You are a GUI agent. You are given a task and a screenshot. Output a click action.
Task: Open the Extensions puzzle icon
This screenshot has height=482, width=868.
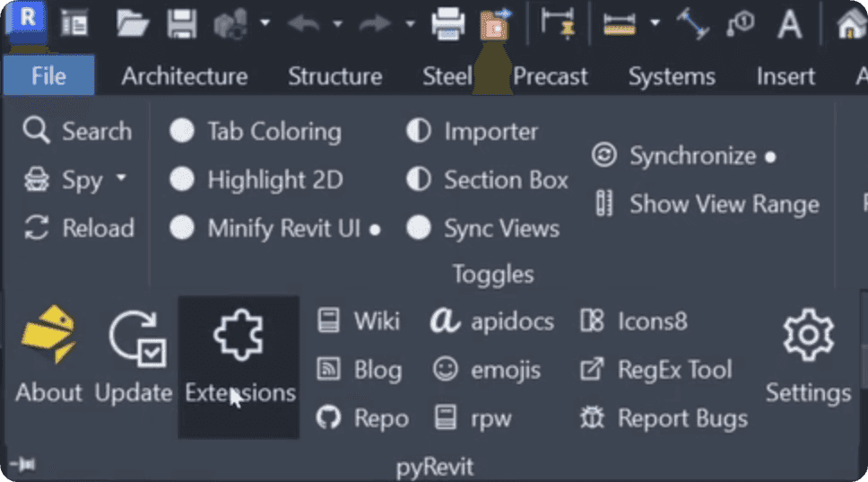coord(239,367)
